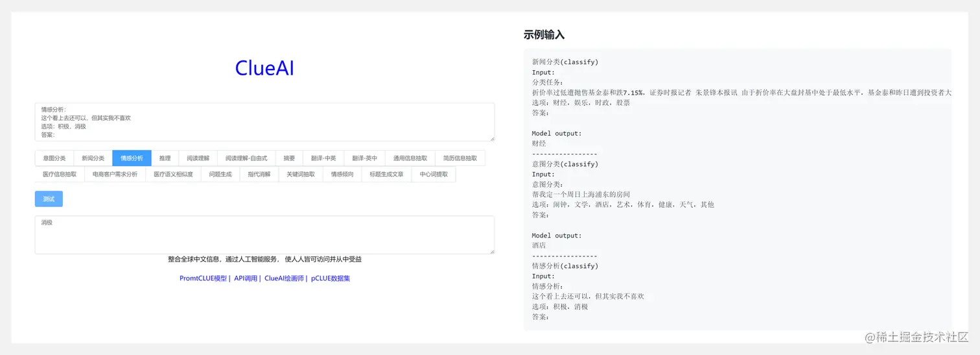Click the 示例输入 heading
This screenshot has width=980, height=355.
tap(544, 35)
